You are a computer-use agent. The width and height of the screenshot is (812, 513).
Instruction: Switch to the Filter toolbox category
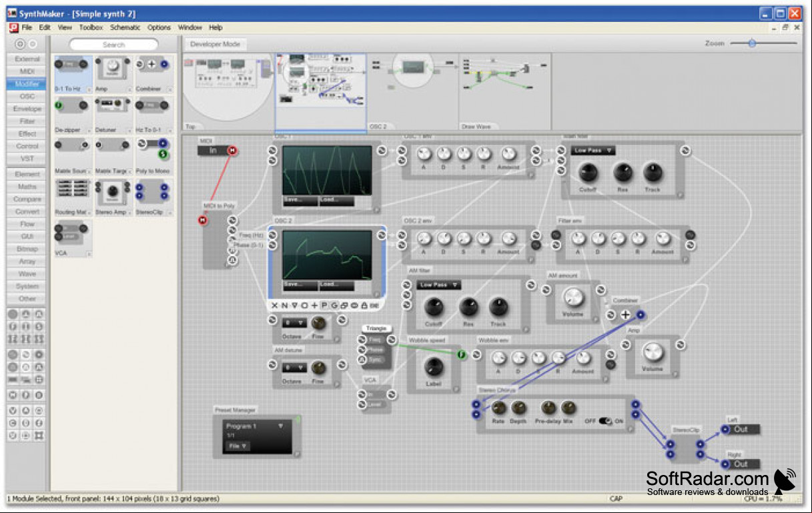click(x=27, y=121)
